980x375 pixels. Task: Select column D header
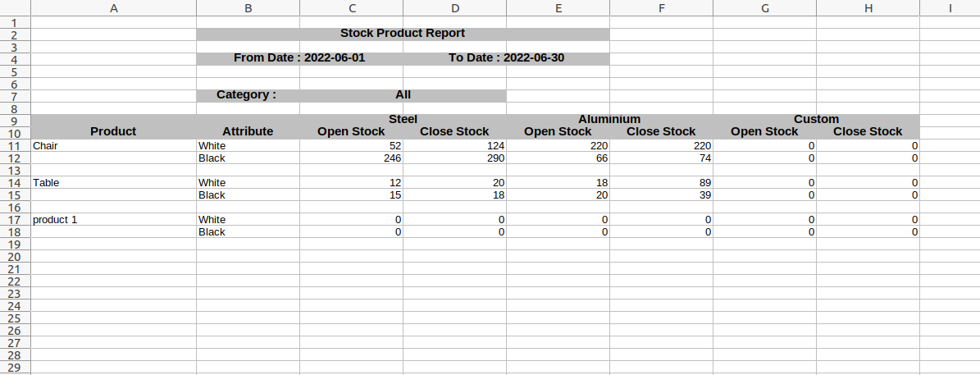pyautogui.click(x=455, y=8)
